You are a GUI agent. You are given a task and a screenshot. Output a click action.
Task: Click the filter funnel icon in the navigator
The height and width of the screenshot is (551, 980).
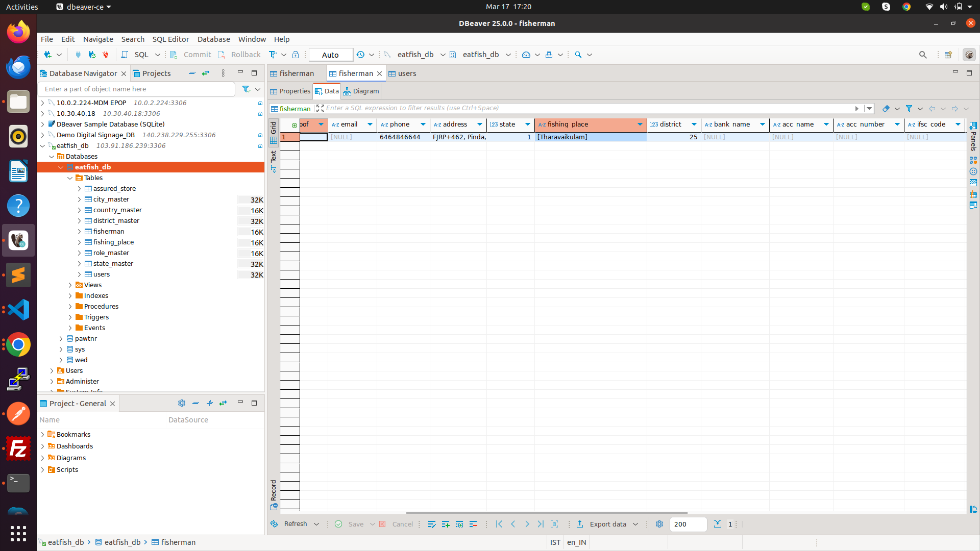[x=246, y=89]
